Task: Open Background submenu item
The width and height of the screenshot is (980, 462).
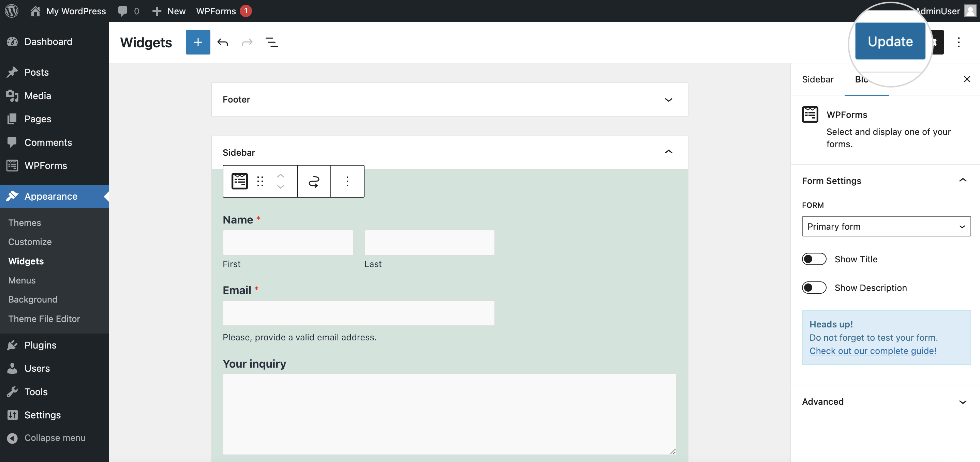Action: [33, 299]
